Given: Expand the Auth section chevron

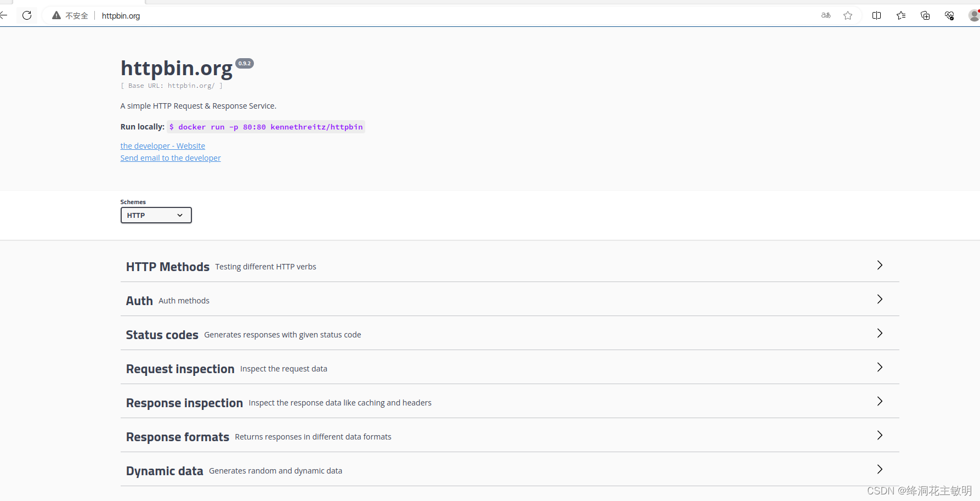Looking at the screenshot, I should [880, 299].
